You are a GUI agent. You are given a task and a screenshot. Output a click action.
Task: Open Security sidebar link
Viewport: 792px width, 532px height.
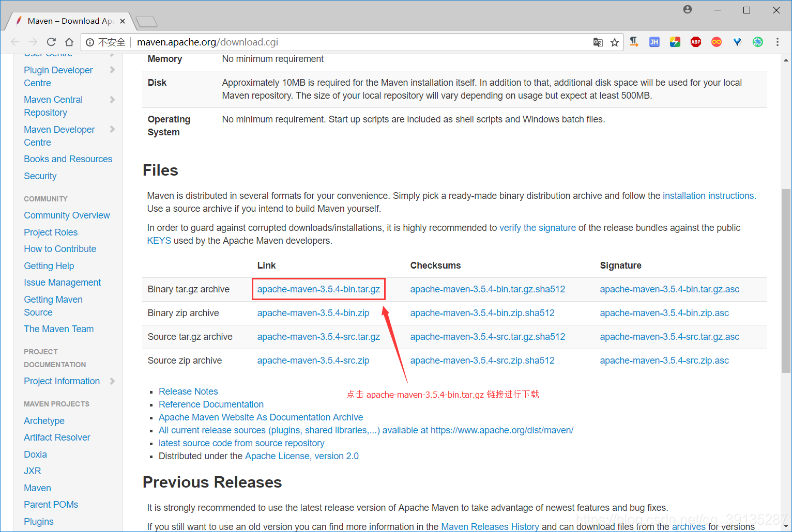[x=40, y=176]
